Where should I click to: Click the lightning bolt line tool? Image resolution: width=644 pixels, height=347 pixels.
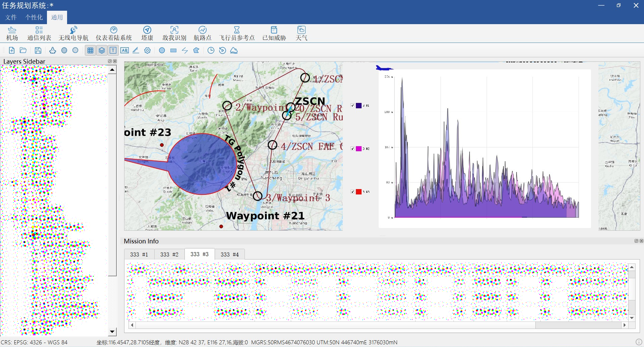[x=185, y=50]
